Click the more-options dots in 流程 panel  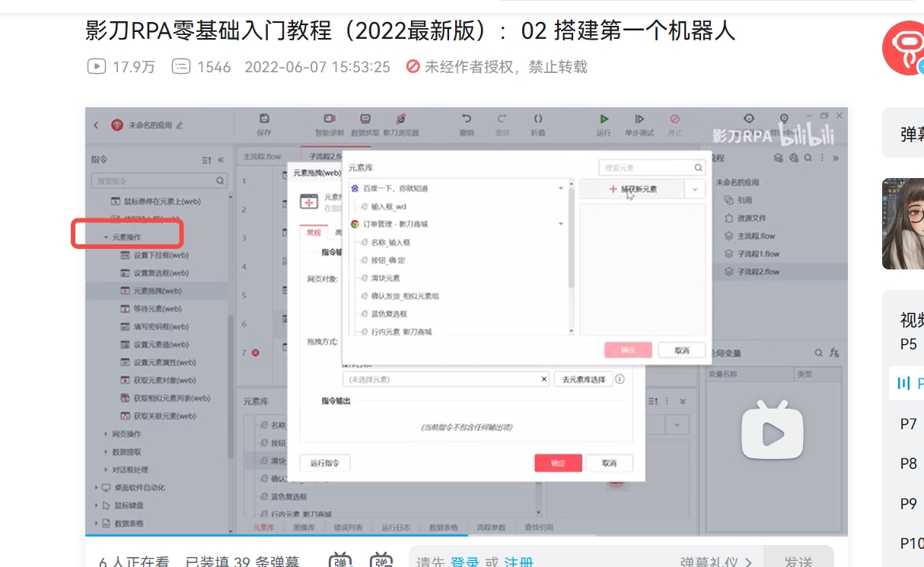pos(821,158)
